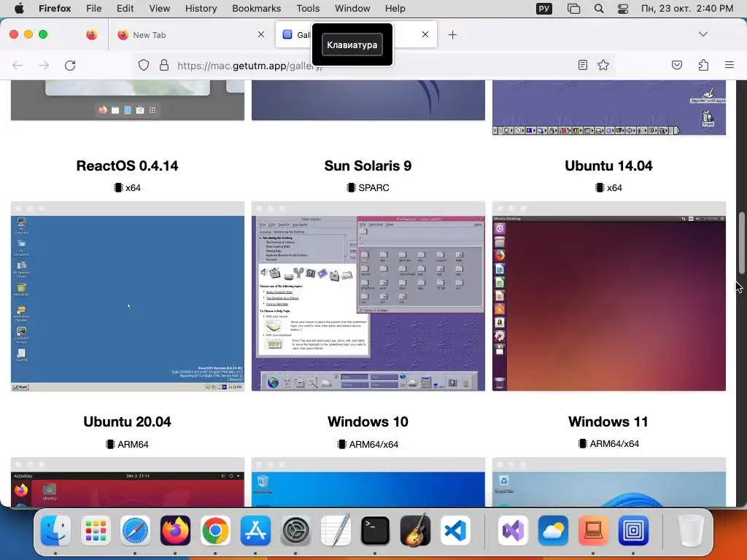
Task: Open App Store from the Dock
Action: click(x=255, y=530)
